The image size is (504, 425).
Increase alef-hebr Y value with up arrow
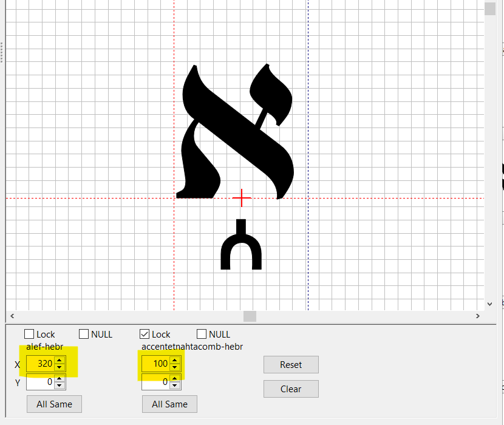point(60,378)
